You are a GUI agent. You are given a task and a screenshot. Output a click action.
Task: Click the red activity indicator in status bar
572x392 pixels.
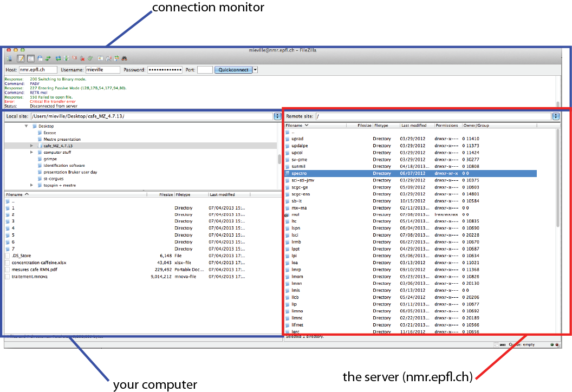(557, 344)
